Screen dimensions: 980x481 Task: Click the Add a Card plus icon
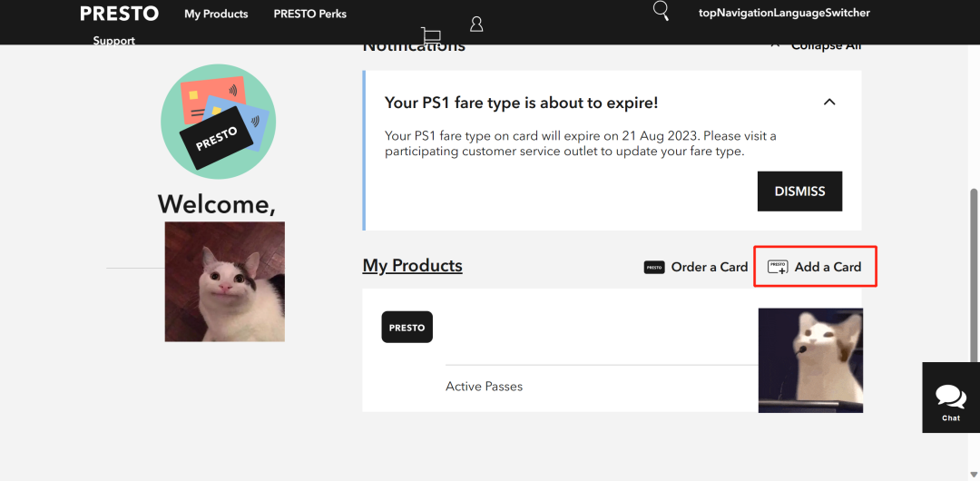point(778,267)
